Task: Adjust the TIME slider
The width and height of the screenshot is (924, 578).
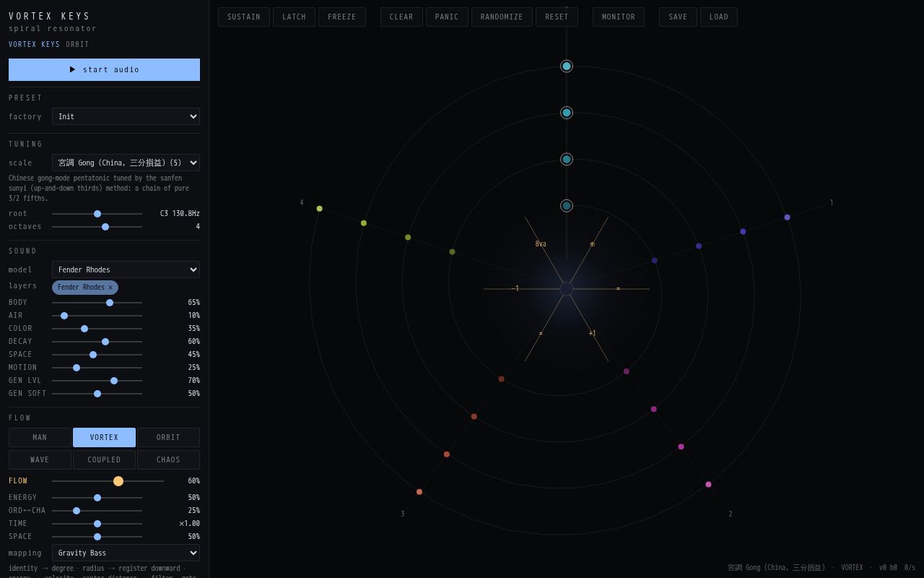Action: (97, 524)
